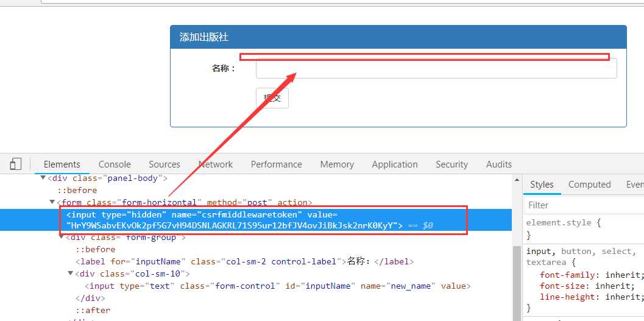
Task: Click the 提交 submit button
Action: [x=272, y=98]
